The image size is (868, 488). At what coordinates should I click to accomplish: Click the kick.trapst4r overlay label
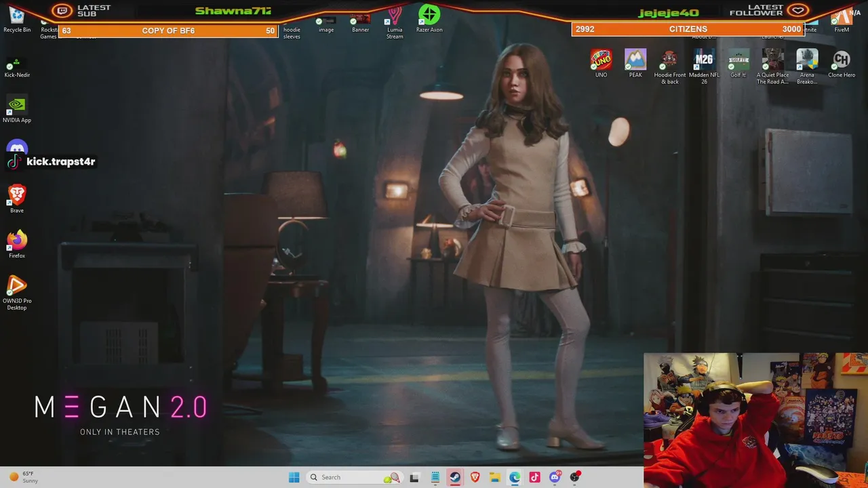(51, 161)
